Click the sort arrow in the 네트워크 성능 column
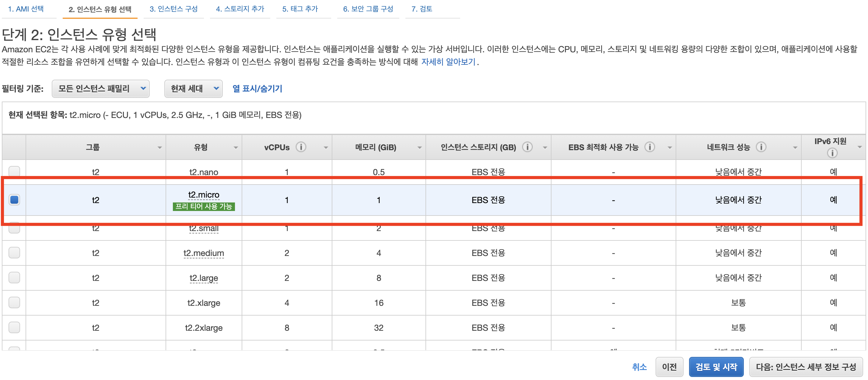The image size is (868, 380). [795, 148]
